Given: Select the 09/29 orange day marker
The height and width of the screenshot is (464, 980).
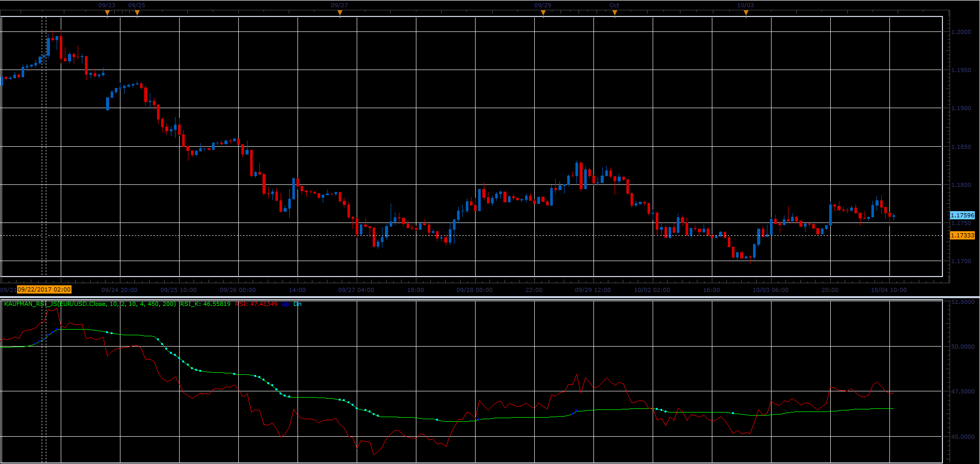Looking at the screenshot, I should click(543, 14).
